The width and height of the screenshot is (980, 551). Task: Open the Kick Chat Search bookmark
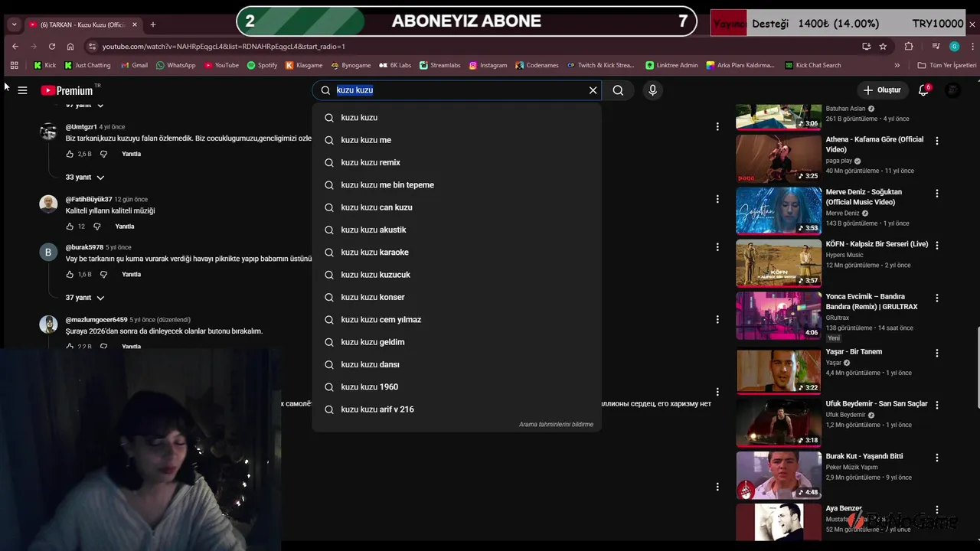coord(812,65)
